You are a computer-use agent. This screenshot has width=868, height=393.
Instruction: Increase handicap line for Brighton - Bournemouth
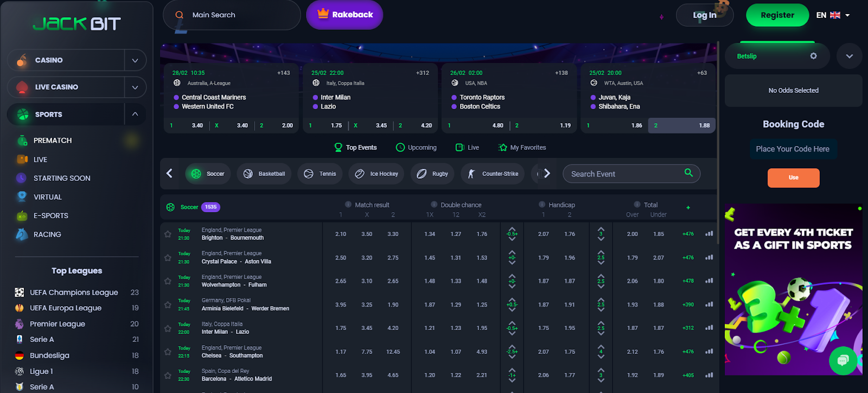click(512, 229)
